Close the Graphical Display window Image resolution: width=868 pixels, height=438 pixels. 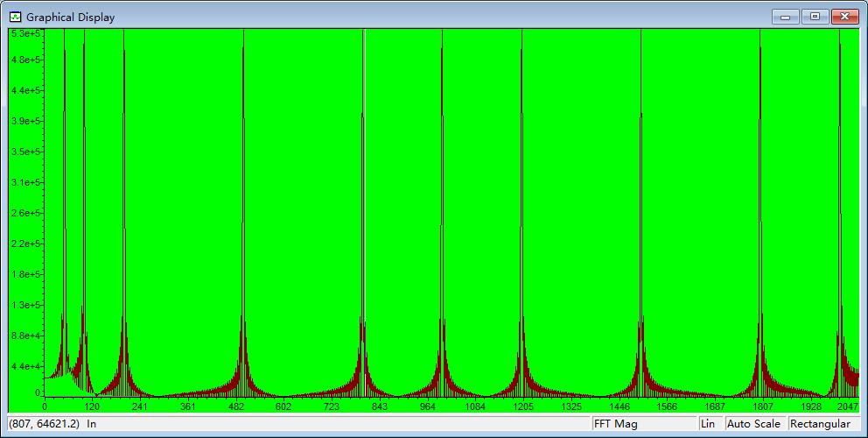point(844,17)
